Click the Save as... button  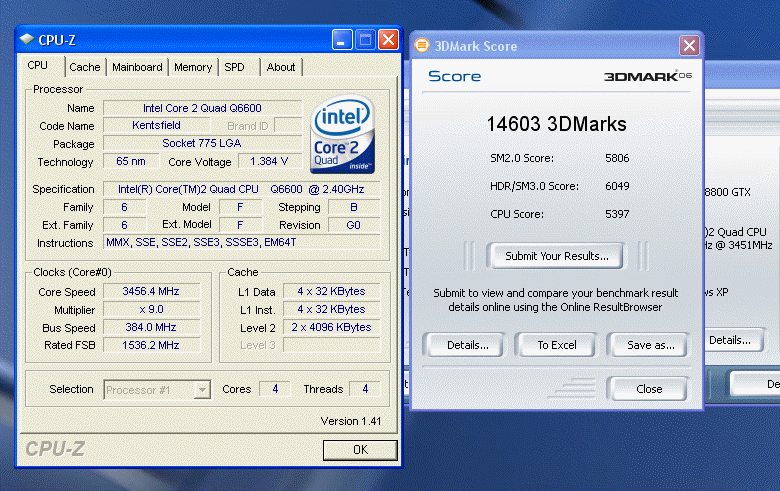(x=651, y=345)
